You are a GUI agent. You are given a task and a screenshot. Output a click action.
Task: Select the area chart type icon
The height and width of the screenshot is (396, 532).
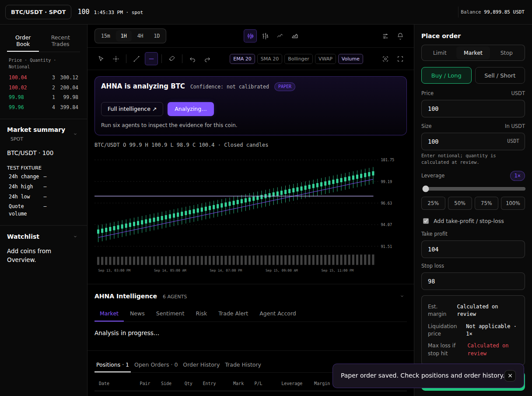(x=295, y=36)
